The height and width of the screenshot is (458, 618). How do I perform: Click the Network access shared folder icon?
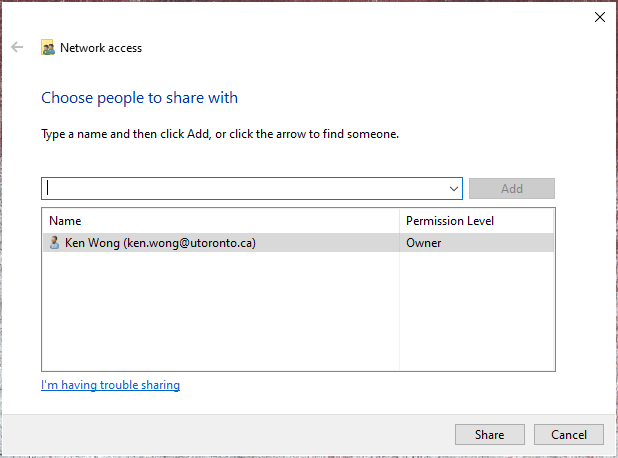point(48,48)
